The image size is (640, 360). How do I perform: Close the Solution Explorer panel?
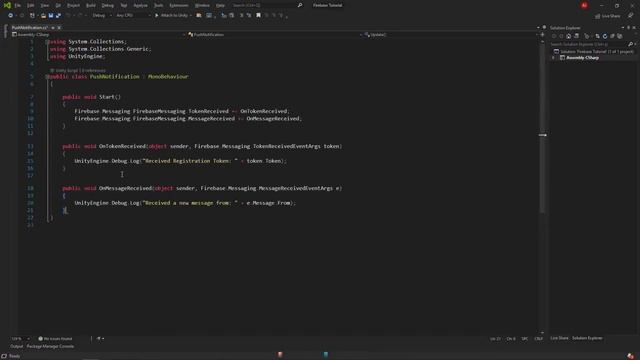[634, 28]
